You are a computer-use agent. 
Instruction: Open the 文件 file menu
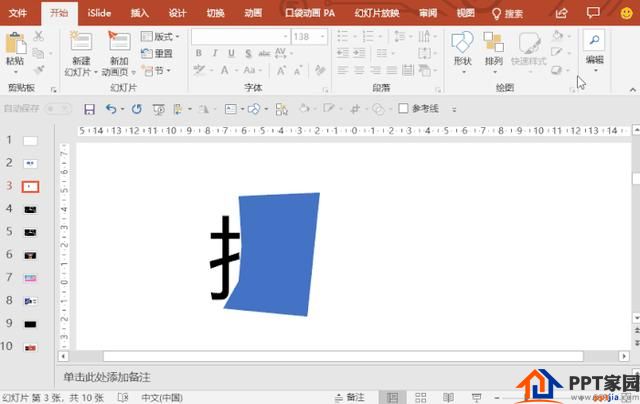pos(18,13)
